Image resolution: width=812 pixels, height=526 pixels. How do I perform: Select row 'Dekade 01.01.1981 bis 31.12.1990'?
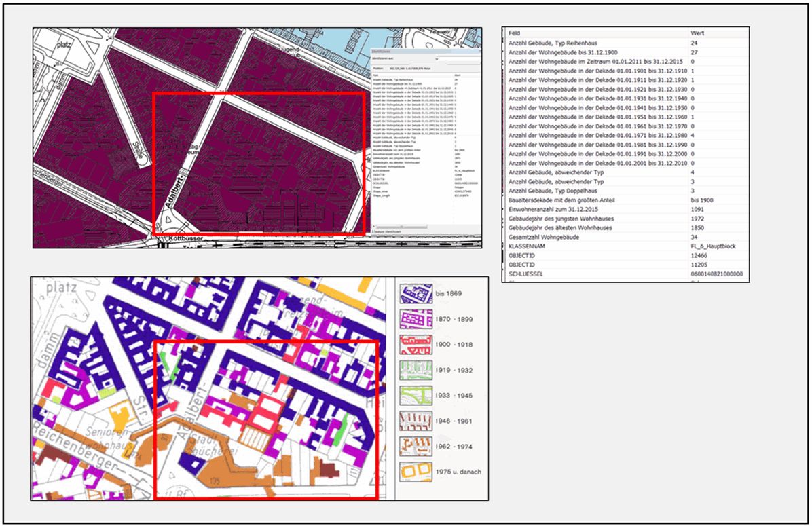[625, 145]
